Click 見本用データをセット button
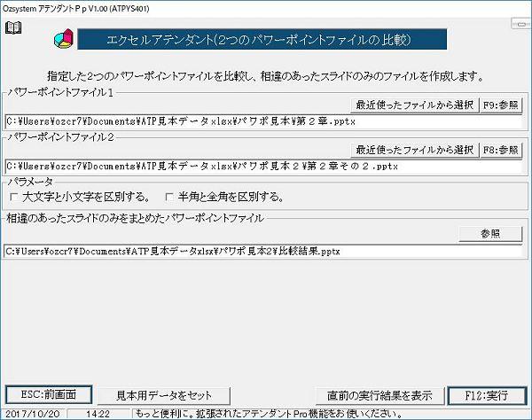The image size is (532, 420). coord(163,395)
